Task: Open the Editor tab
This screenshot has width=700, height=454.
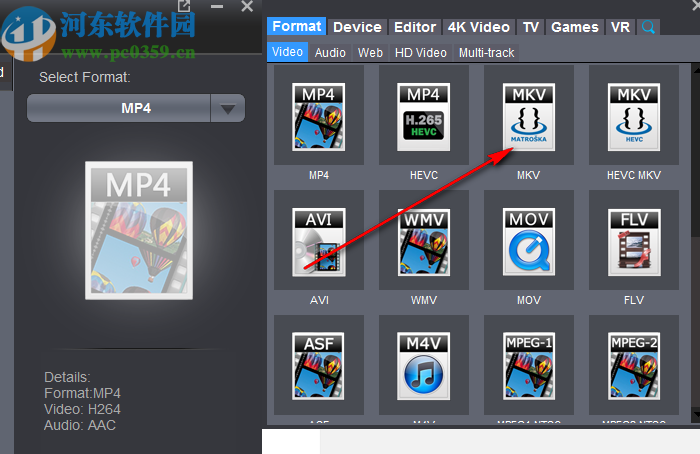Action: (x=415, y=27)
